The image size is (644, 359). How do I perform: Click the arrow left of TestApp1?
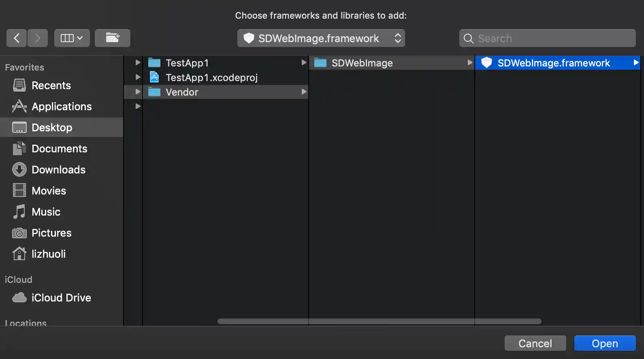click(138, 62)
